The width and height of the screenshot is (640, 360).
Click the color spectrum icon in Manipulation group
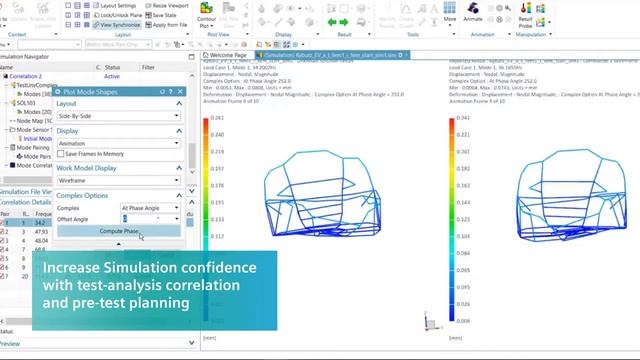click(x=540, y=8)
